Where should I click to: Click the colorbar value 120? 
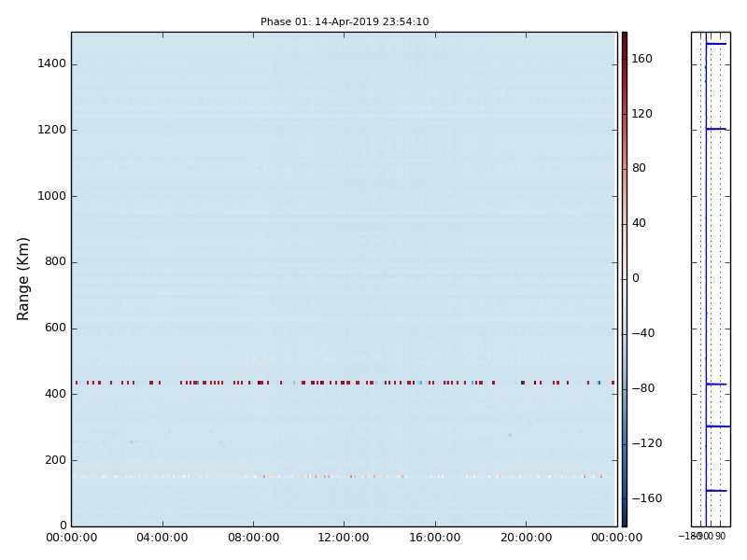(641, 113)
